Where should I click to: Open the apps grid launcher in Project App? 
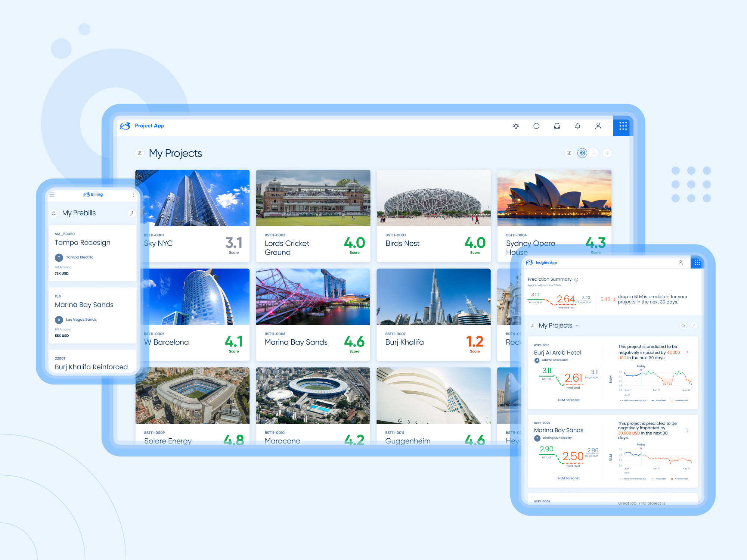tap(623, 126)
